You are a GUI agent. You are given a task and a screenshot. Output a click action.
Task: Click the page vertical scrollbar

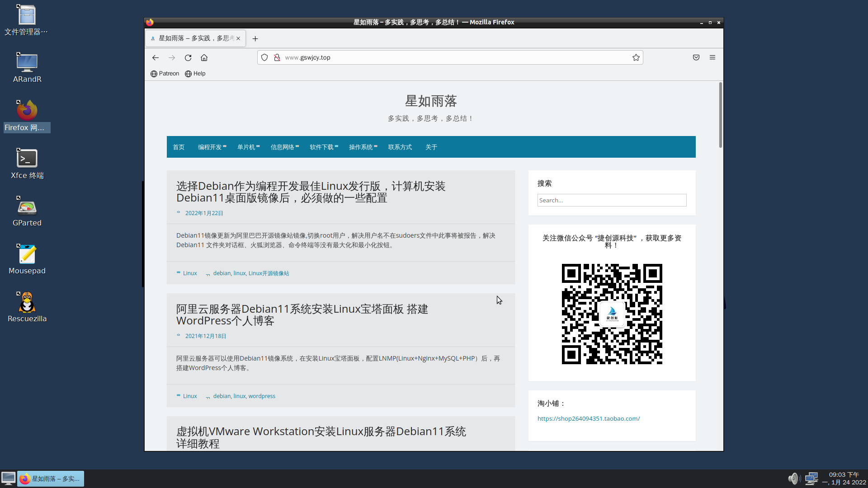pyautogui.click(x=720, y=115)
